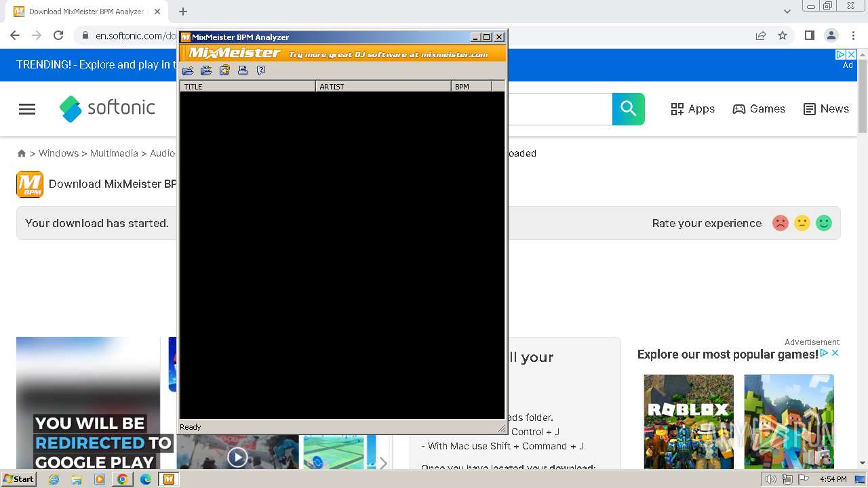Screen dimensions: 868x488
Task: Open the Apps menu on Softonic
Action: [x=692, y=109]
